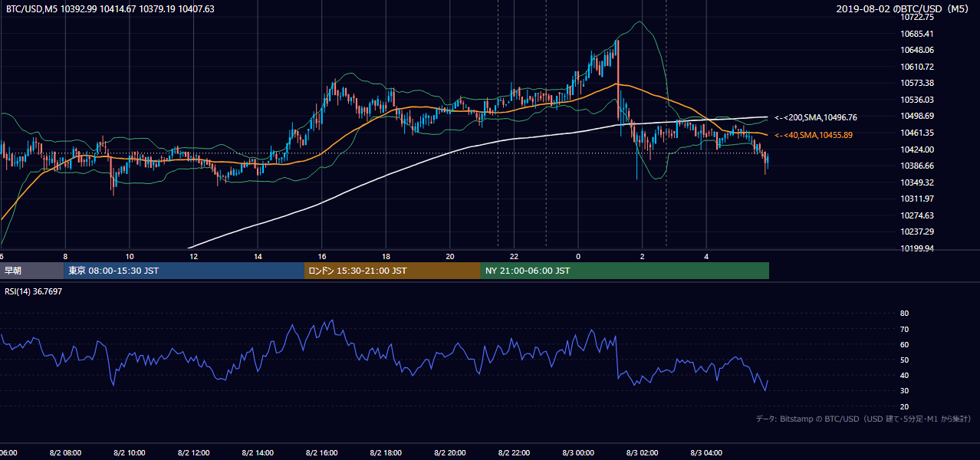This screenshot has height=460, width=980.
Task: Click RSI scale value 40
Action: (904, 375)
